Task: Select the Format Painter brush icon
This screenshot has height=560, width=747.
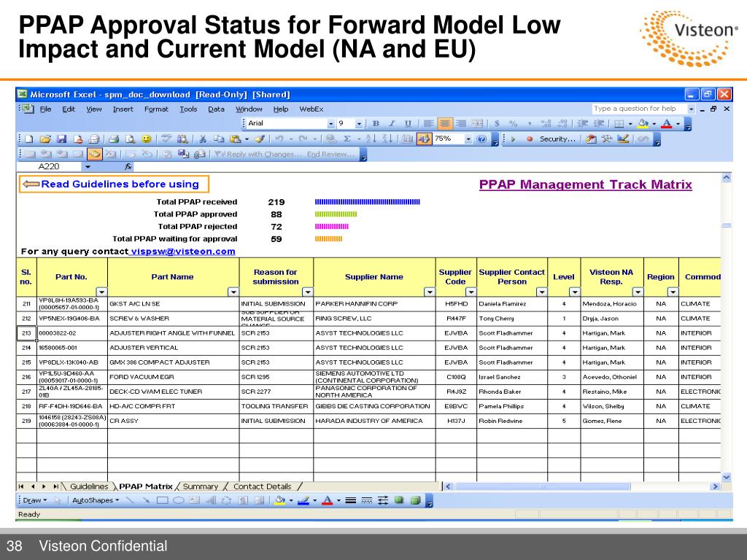Action: 260,139
